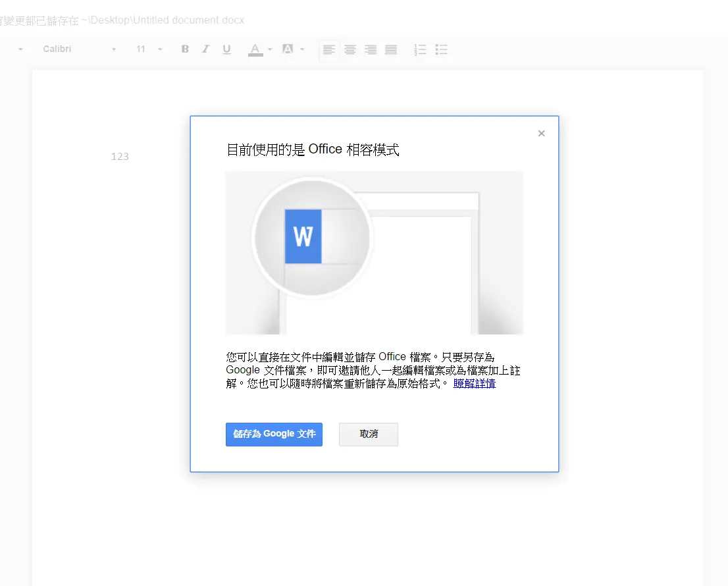Viewport: 728px width, 586px height.
Task: Click the Word illustration in the dialog
Action: tap(375, 253)
